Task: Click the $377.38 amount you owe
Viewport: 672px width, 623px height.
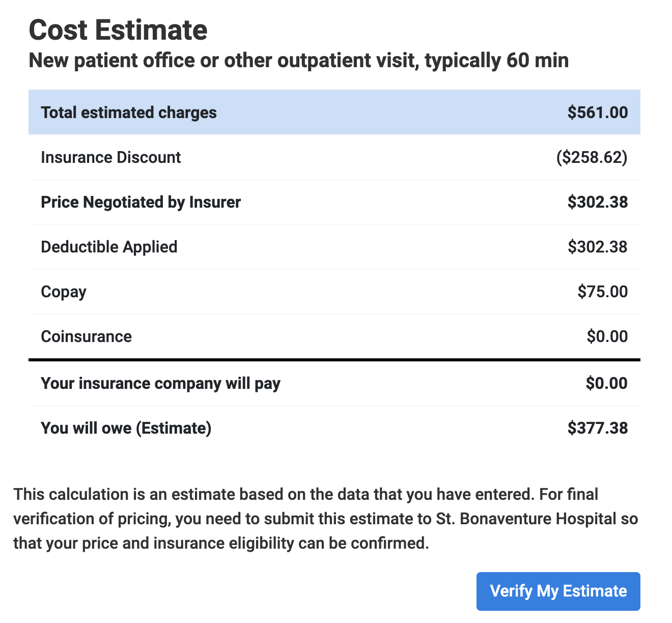Action: tap(598, 428)
